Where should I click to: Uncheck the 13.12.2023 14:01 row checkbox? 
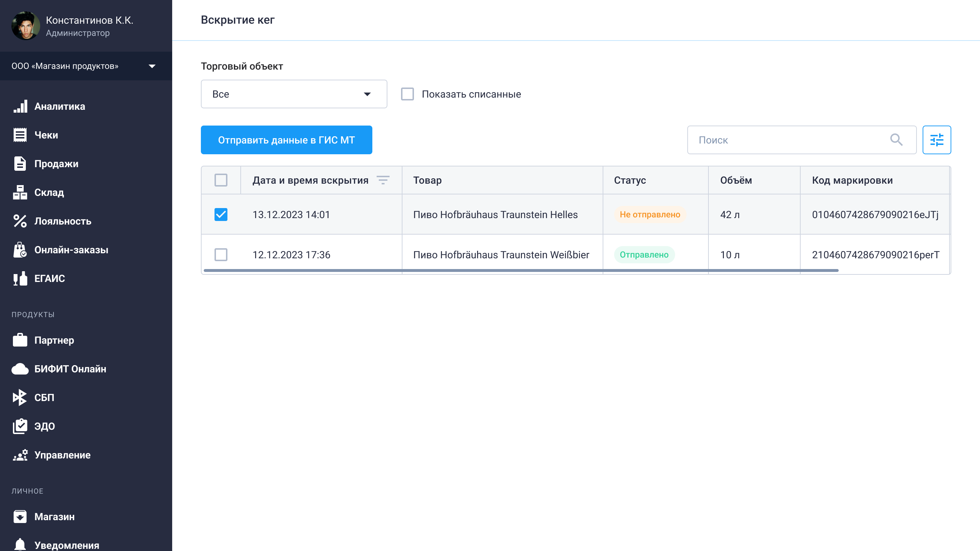click(221, 215)
